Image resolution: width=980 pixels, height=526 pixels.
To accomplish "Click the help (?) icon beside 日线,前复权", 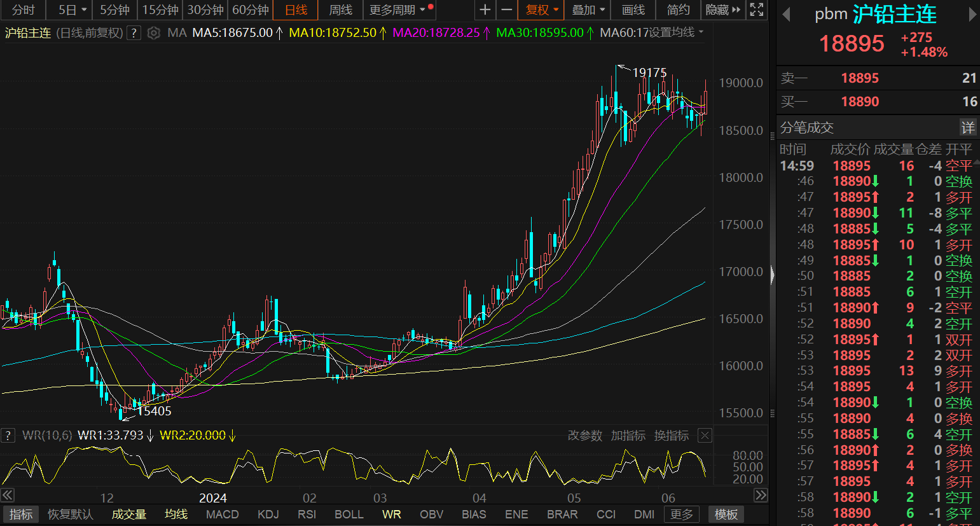I will [x=134, y=34].
